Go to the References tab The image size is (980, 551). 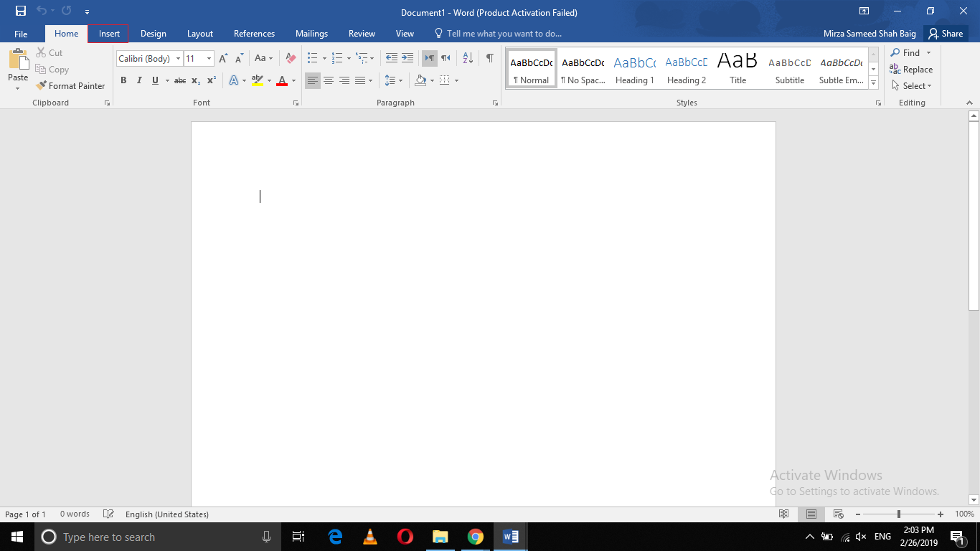(x=254, y=34)
